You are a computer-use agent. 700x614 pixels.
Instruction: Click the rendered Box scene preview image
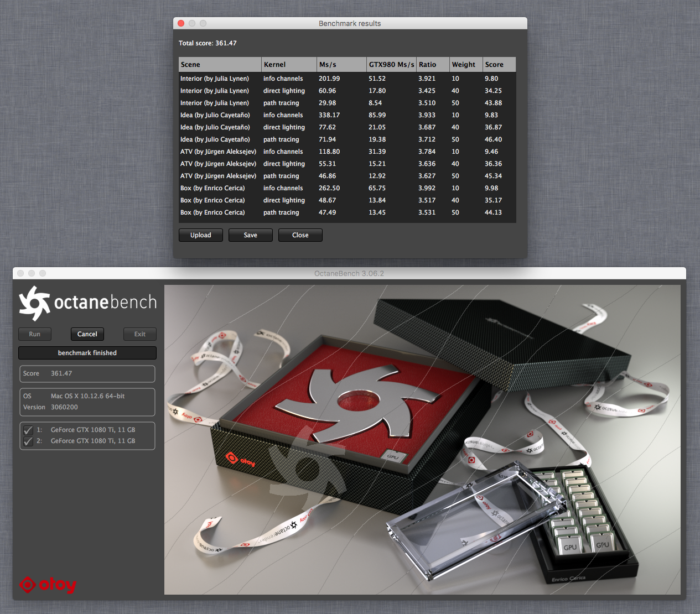point(422,440)
